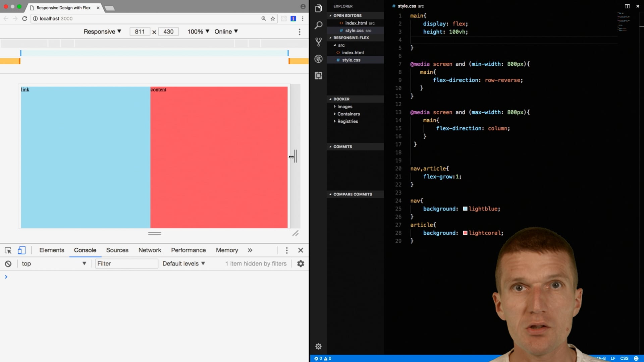Collapse the COMMITS section
Screen dimensions: 644x362
pyautogui.click(x=355, y=147)
